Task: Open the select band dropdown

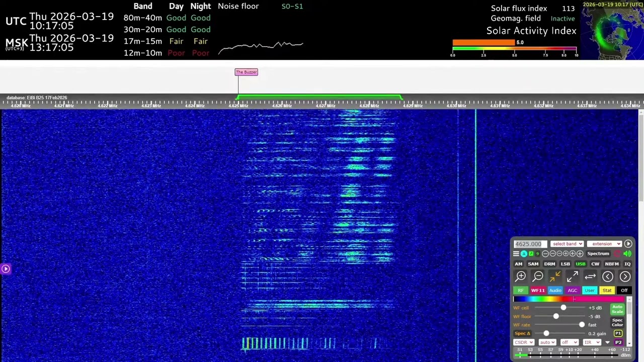Action: click(567, 244)
